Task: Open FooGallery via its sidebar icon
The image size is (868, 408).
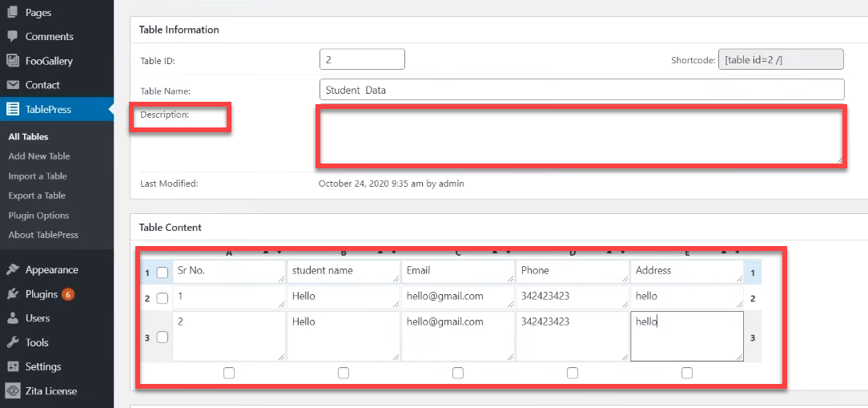Action: (12, 60)
